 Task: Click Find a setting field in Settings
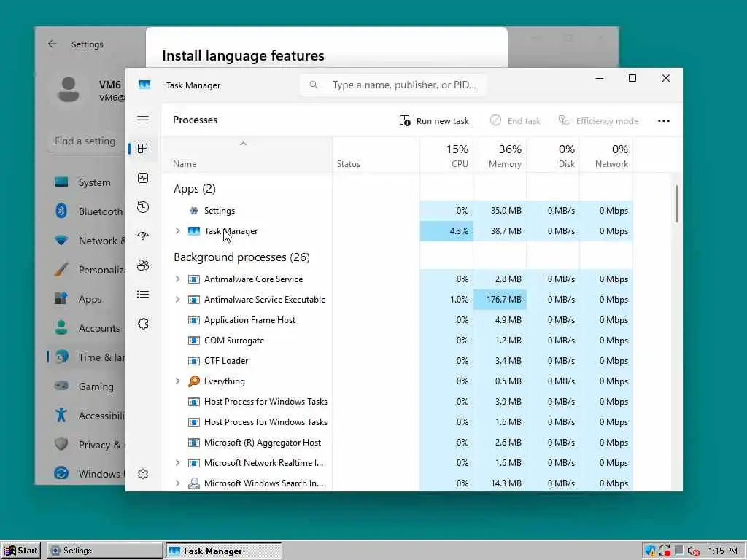86,141
